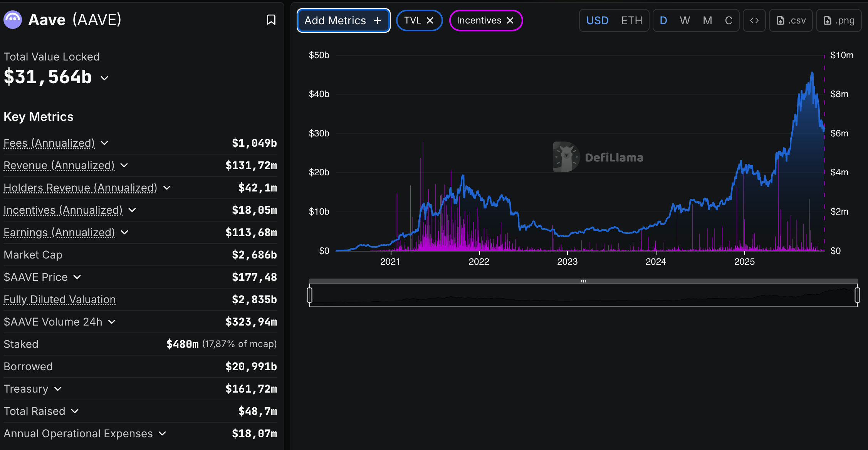The width and height of the screenshot is (868, 450).
Task: Choose cumulative chart view
Action: (x=728, y=20)
